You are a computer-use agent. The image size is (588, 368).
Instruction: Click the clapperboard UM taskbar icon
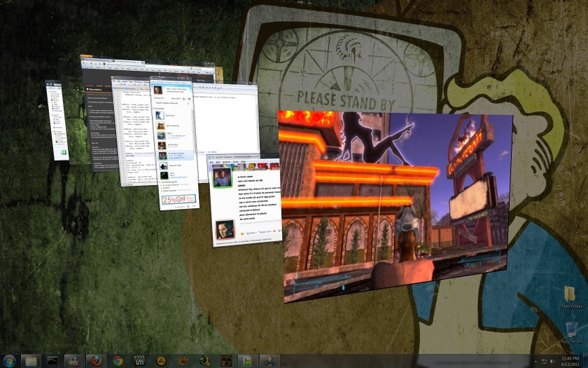click(x=140, y=360)
